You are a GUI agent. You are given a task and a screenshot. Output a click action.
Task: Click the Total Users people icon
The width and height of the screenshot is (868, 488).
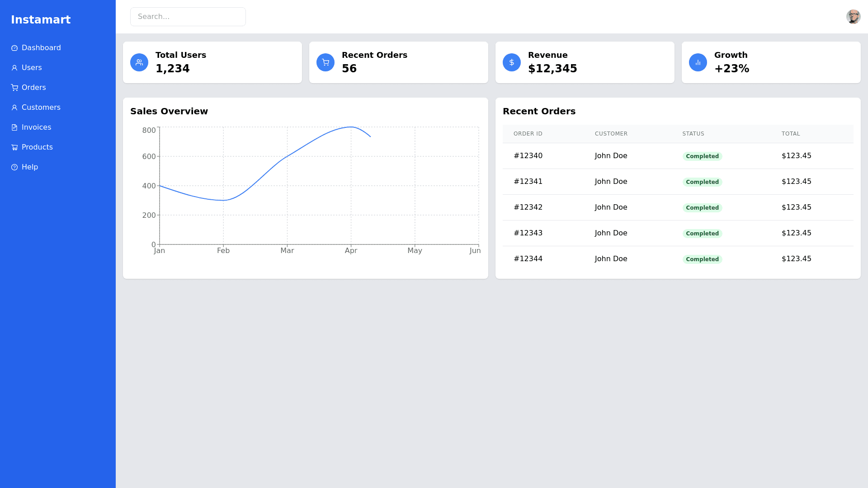(139, 62)
